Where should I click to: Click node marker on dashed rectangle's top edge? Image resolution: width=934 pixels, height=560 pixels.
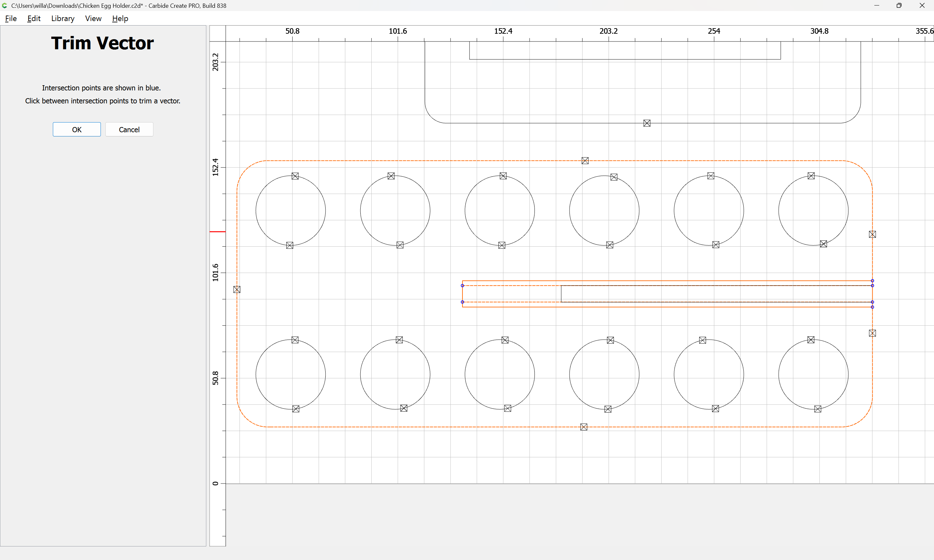(x=585, y=161)
